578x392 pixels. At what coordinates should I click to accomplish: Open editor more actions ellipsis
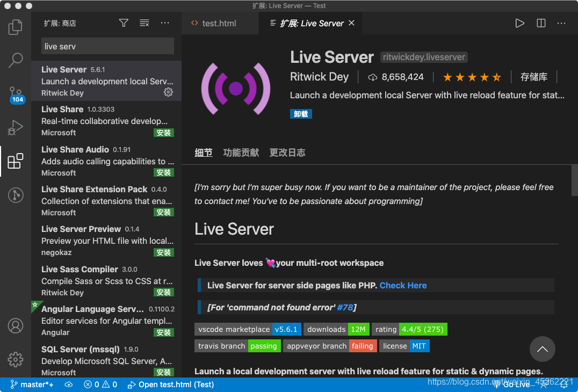[561, 23]
